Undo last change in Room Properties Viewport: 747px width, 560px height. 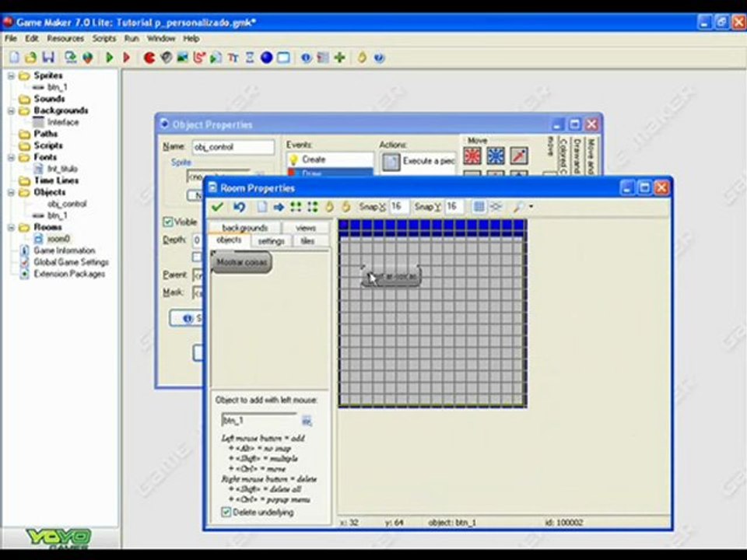[x=239, y=207]
